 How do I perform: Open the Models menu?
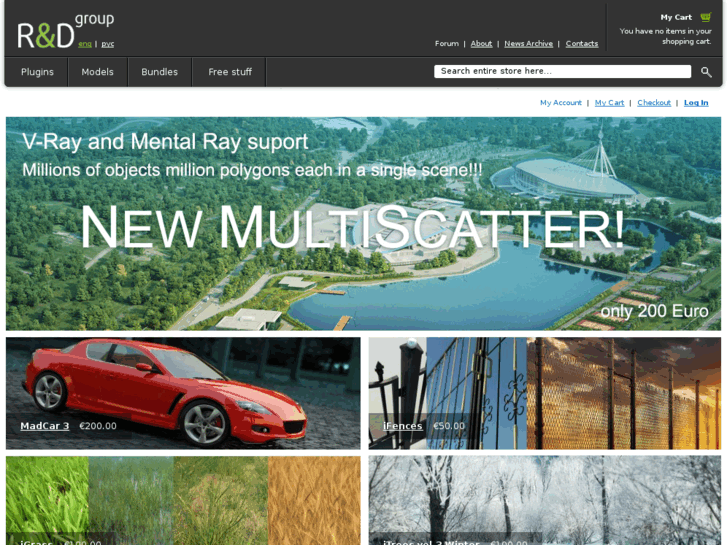97,72
